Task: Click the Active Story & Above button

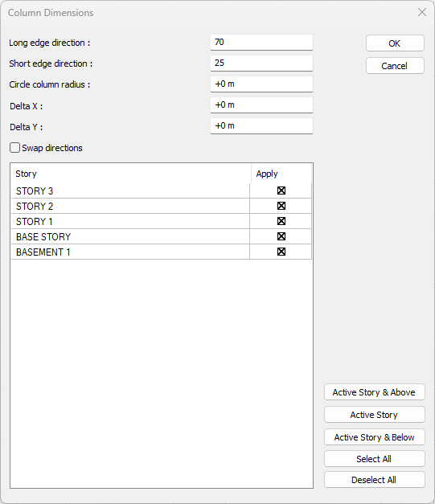Action: click(x=374, y=392)
